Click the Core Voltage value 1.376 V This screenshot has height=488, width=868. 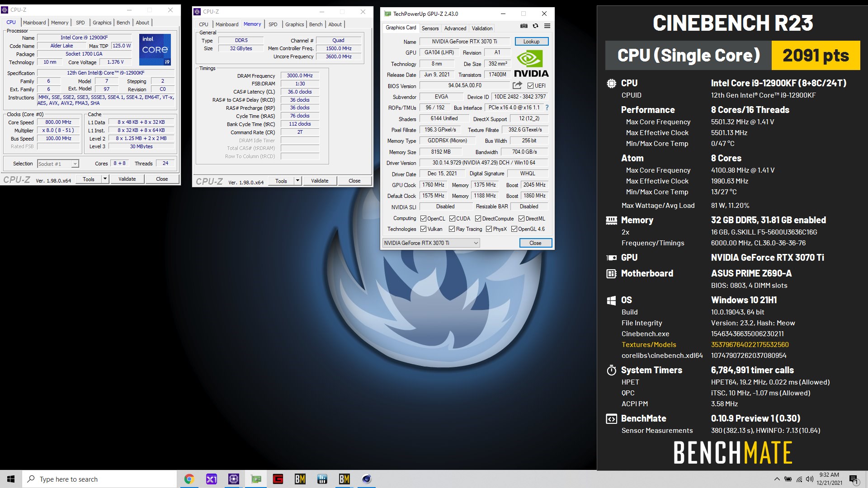click(x=115, y=62)
